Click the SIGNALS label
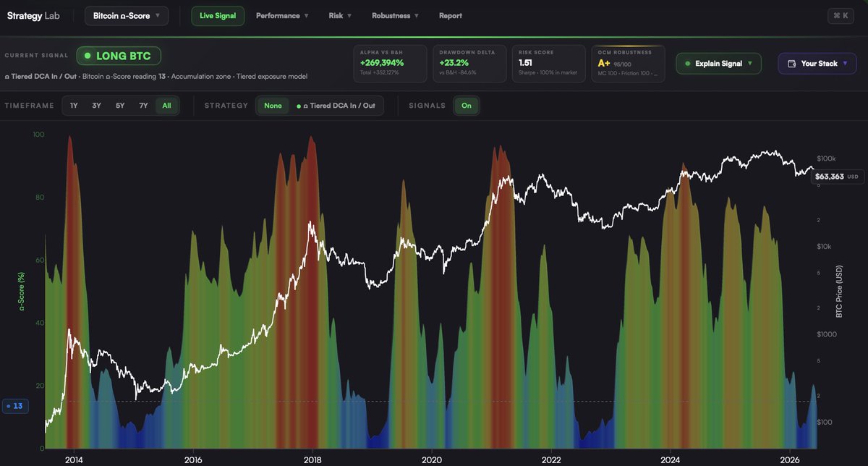The image size is (868, 466). pos(427,106)
